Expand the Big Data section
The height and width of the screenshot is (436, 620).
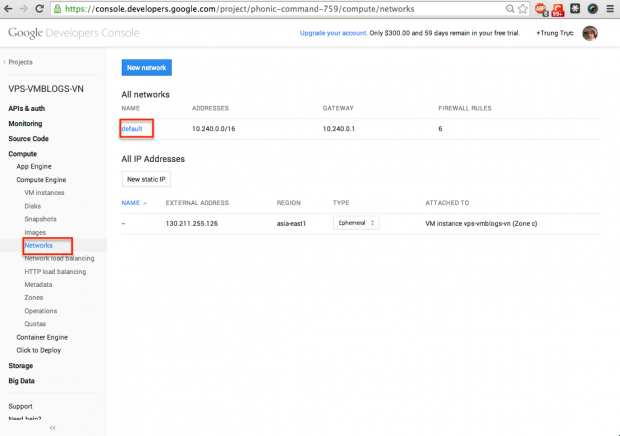pos(21,381)
